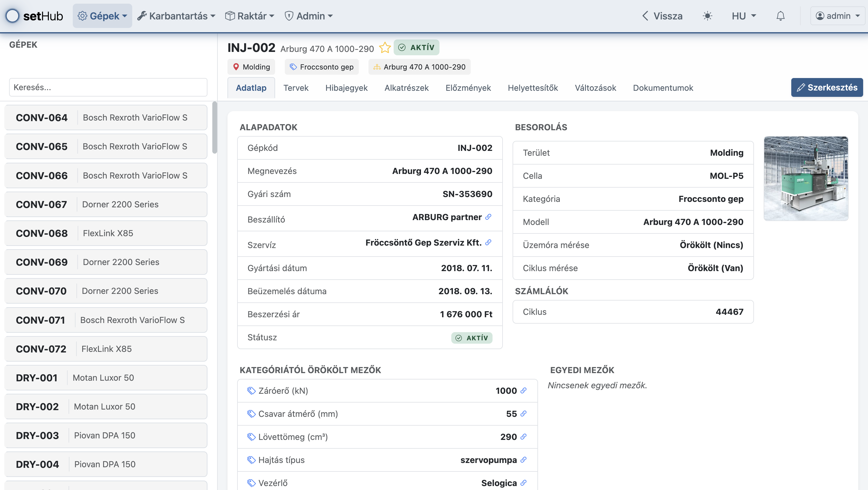Go back with the Vissza button
The image size is (868, 490).
click(662, 16)
